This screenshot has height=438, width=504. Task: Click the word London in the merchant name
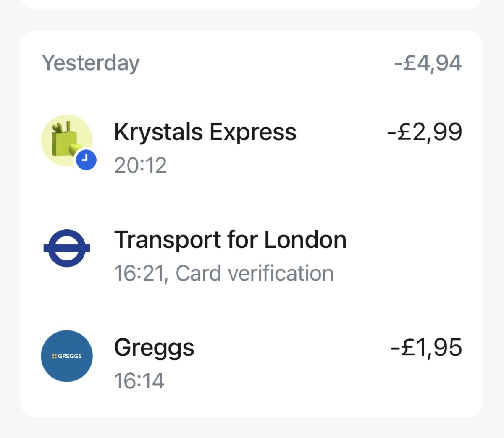305,240
